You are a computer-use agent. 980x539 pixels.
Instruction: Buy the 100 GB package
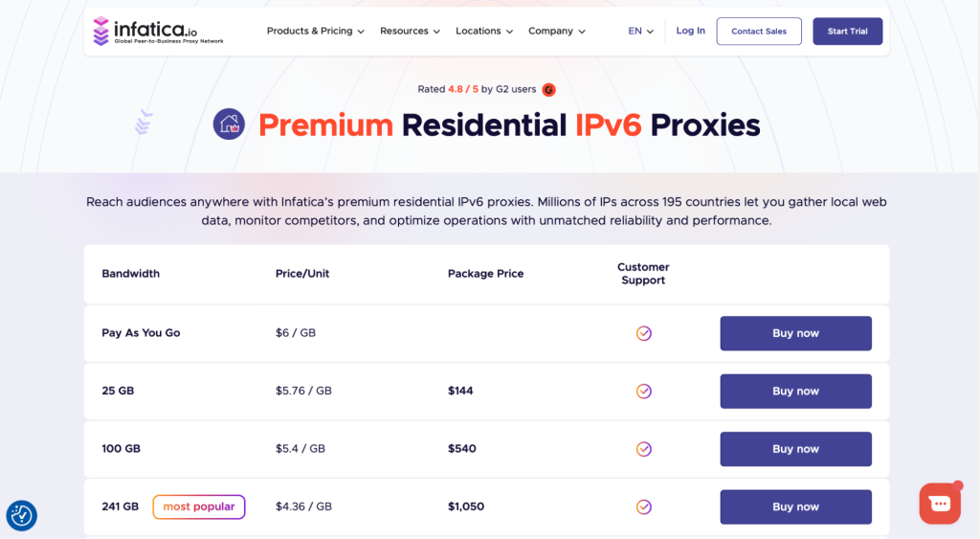[x=795, y=449]
